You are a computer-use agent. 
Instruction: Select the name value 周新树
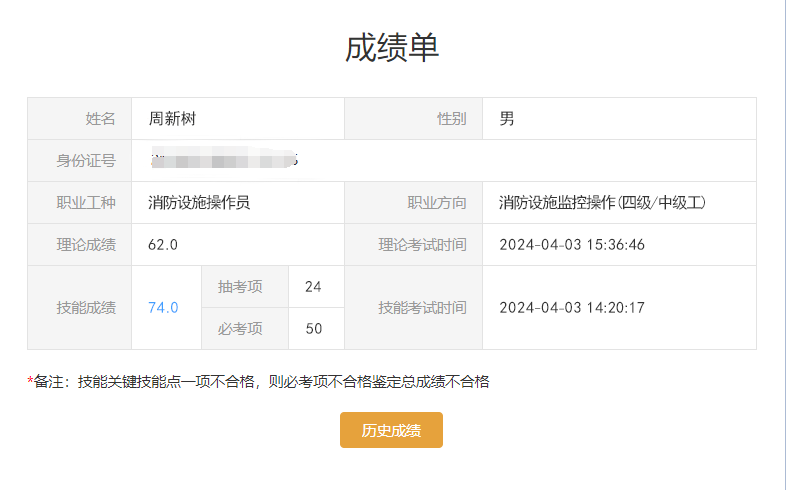(174, 119)
